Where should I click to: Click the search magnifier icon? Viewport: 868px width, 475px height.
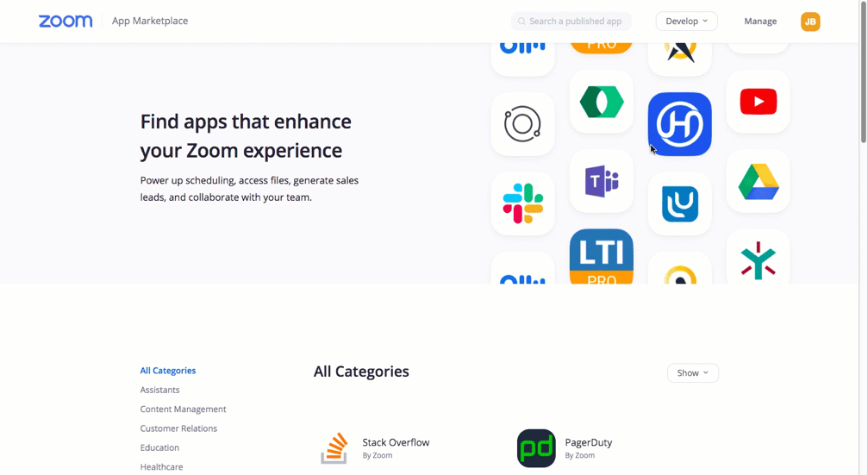click(521, 21)
